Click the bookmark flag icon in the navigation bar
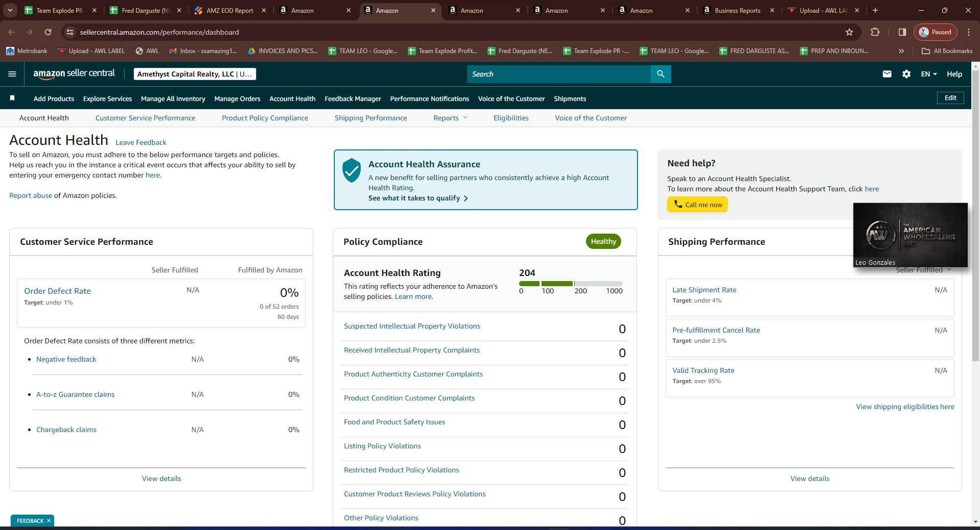This screenshot has width=980, height=530. pos(12,98)
